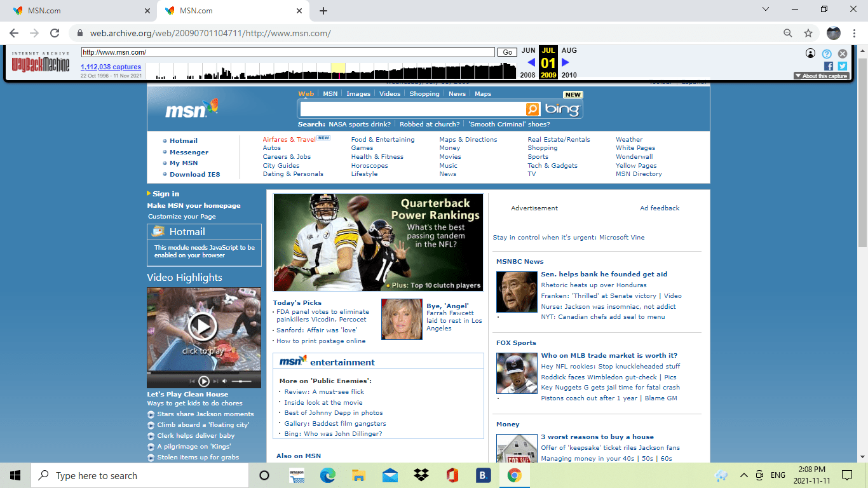
Task: Open Microsoft Edge from taskbar
Action: tap(327, 475)
